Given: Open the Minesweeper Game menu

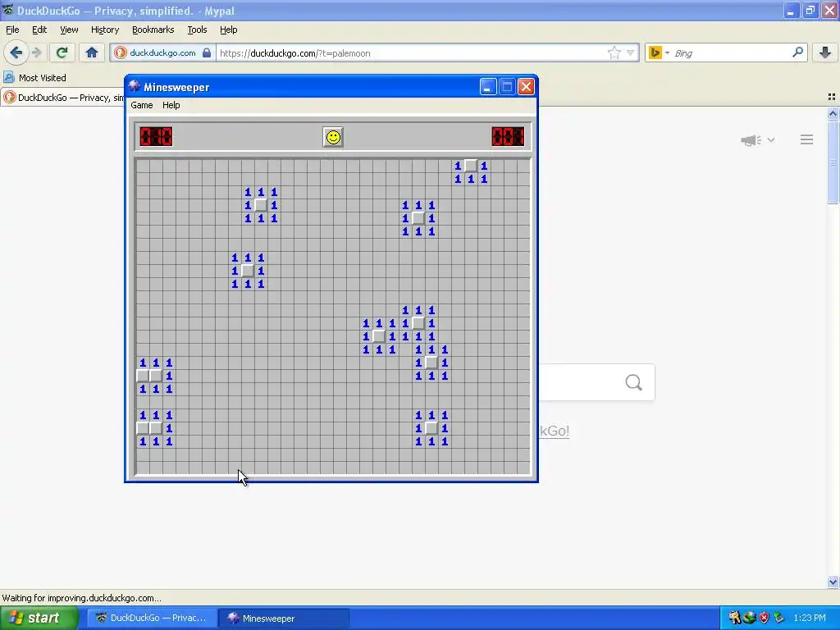Looking at the screenshot, I should [x=141, y=105].
